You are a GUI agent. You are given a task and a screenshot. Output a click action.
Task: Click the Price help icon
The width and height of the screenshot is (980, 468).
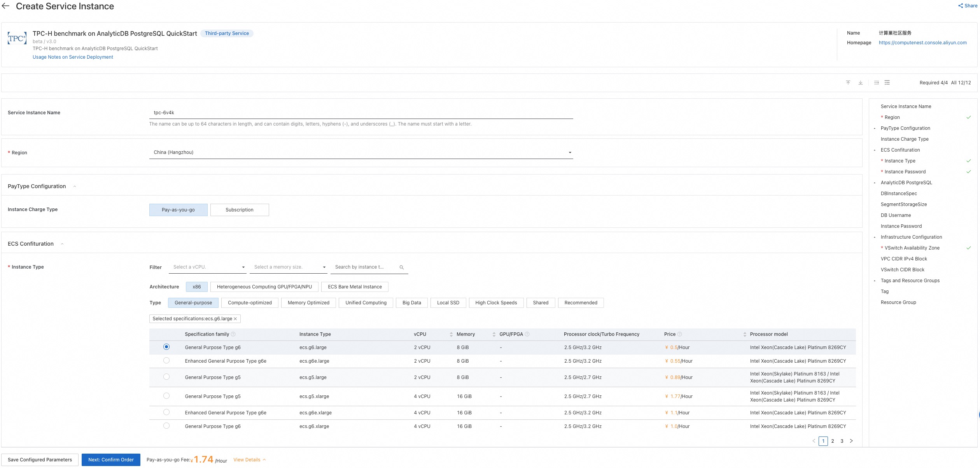pos(680,334)
